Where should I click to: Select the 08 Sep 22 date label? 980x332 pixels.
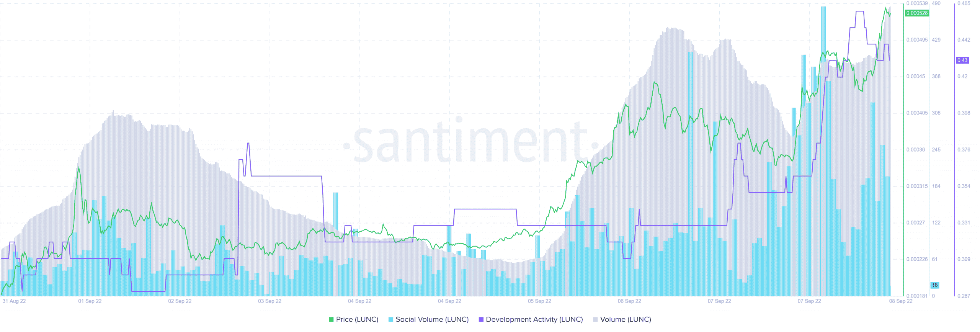click(x=901, y=301)
